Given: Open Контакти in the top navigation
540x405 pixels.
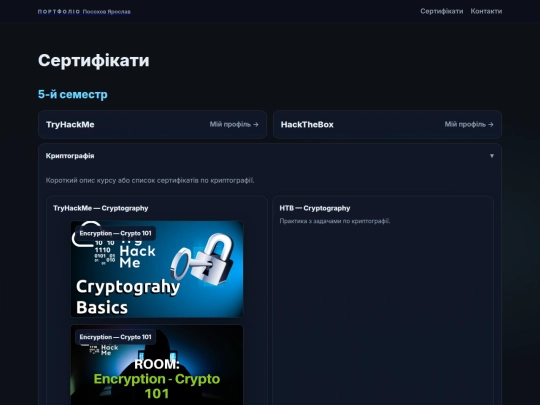Looking at the screenshot, I should pos(486,11).
